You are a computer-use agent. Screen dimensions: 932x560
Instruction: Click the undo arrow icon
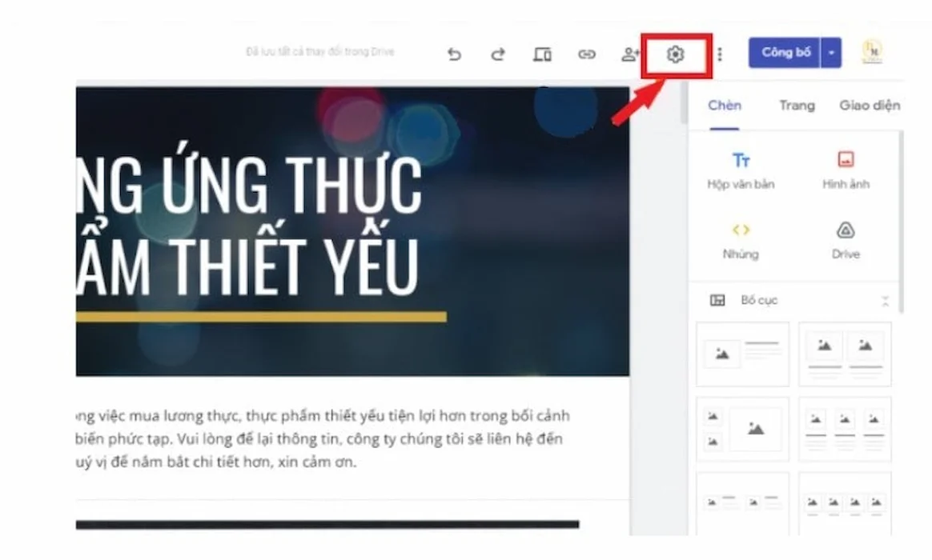(x=454, y=54)
